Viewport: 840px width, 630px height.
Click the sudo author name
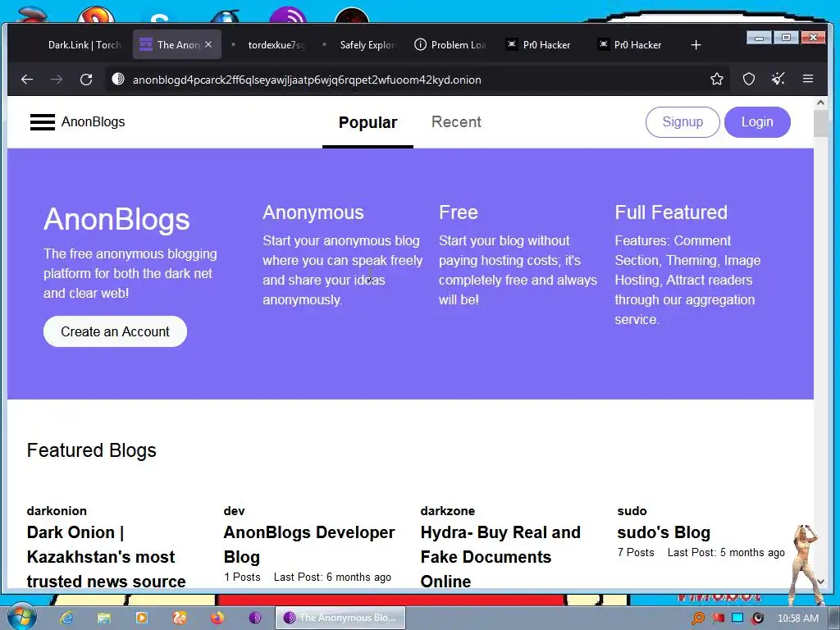tap(632, 510)
